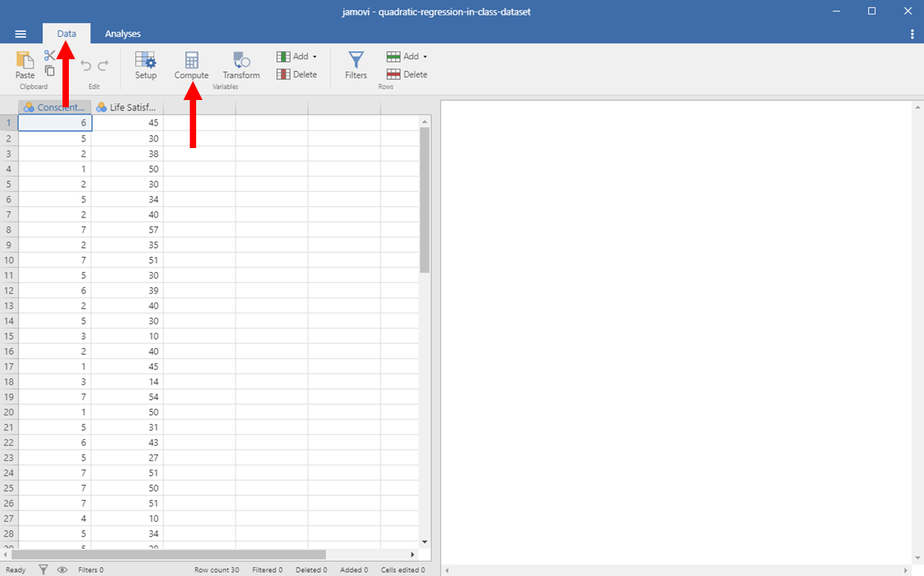Click the Copy icon in Clipboard group
Viewport: 924px width, 576px height.
click(50, 70)
